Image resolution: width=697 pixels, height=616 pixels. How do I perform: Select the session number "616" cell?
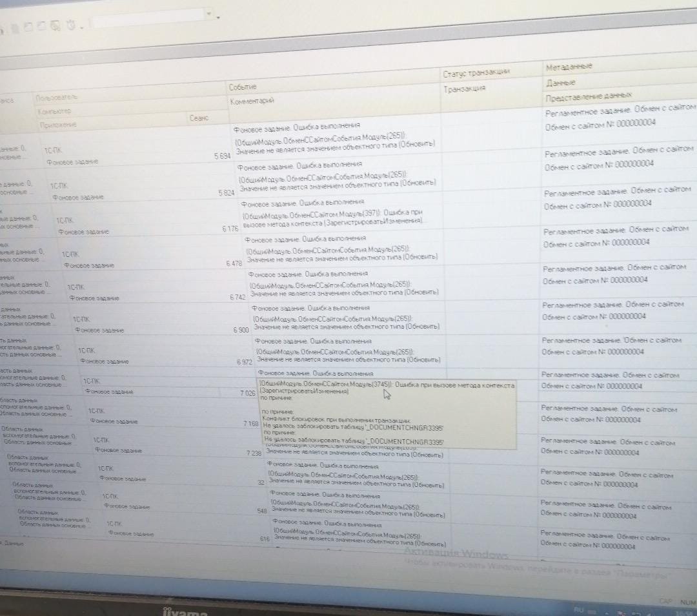pos(265,539)
